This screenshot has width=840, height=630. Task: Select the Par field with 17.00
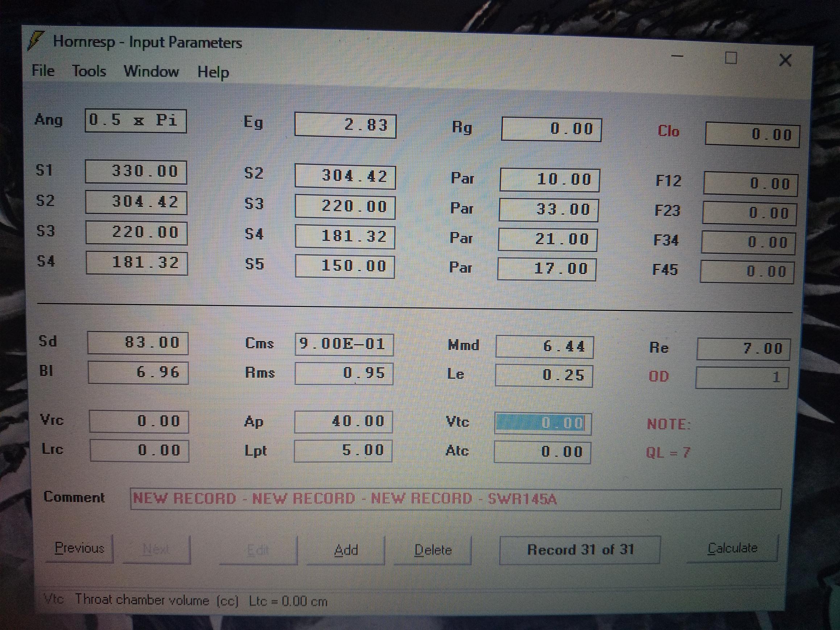point(546,269)
